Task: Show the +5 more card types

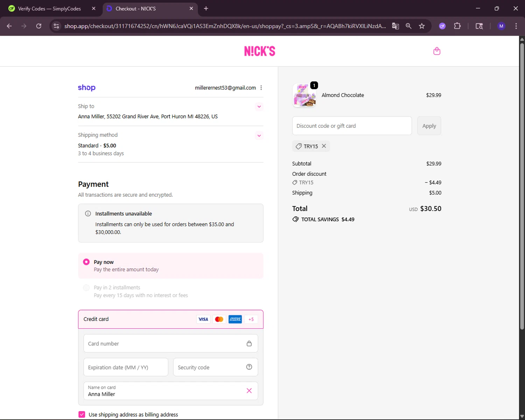Action: tap(251, 319)
